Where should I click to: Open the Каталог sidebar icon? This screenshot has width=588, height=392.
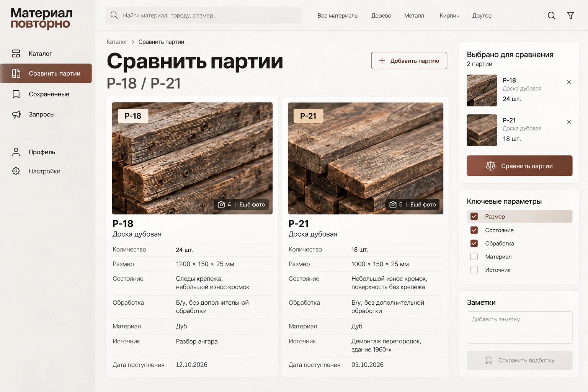pyautogui.click(x=16, y=54)
